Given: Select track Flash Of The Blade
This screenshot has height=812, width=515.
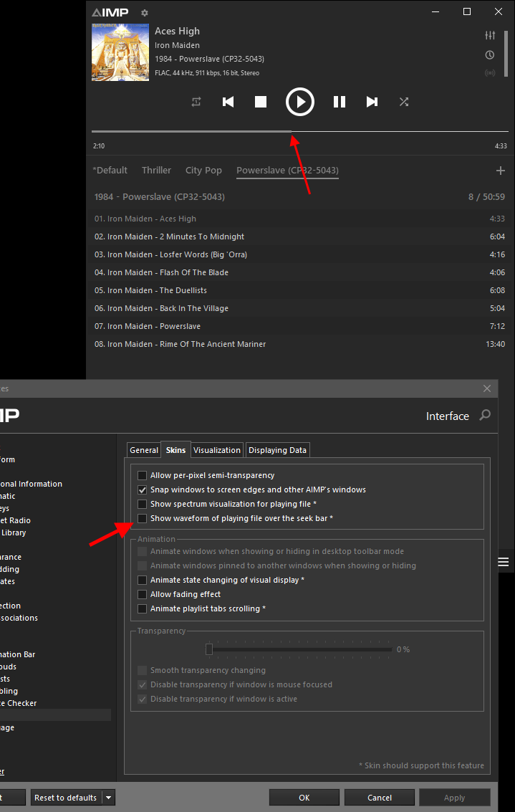Looking at the screenshot, I should point(299,272).
